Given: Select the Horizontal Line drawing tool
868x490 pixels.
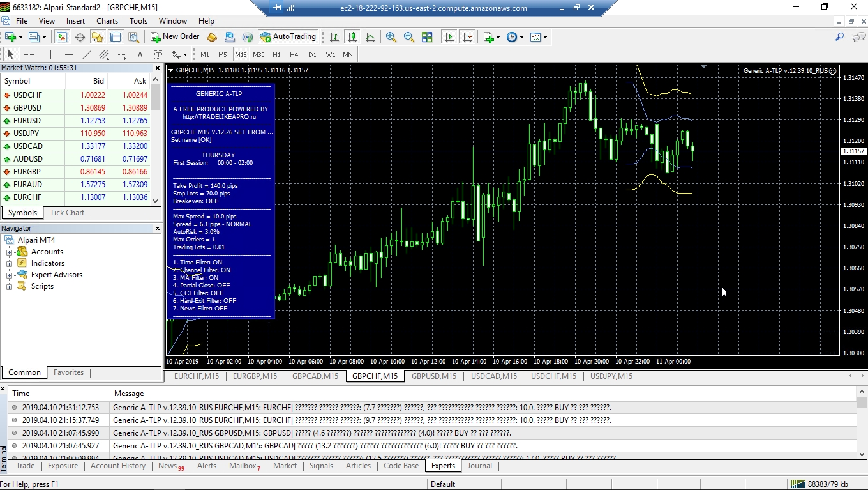Looking at the screenshot, I should pyautogui.click(x=68, y=54).
